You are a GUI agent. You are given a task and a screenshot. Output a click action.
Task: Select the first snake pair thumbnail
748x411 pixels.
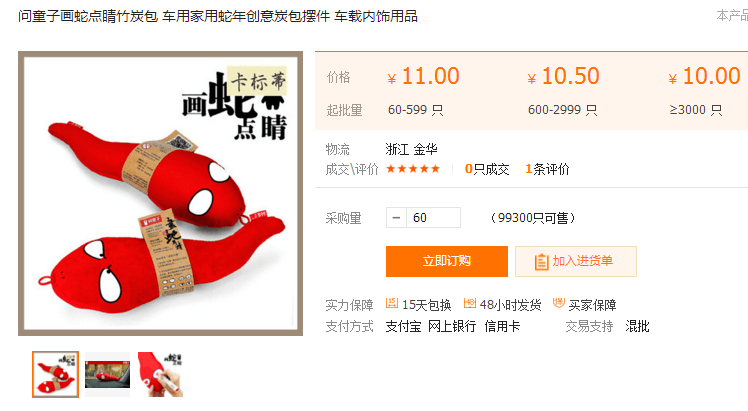(x=55, y=374)
